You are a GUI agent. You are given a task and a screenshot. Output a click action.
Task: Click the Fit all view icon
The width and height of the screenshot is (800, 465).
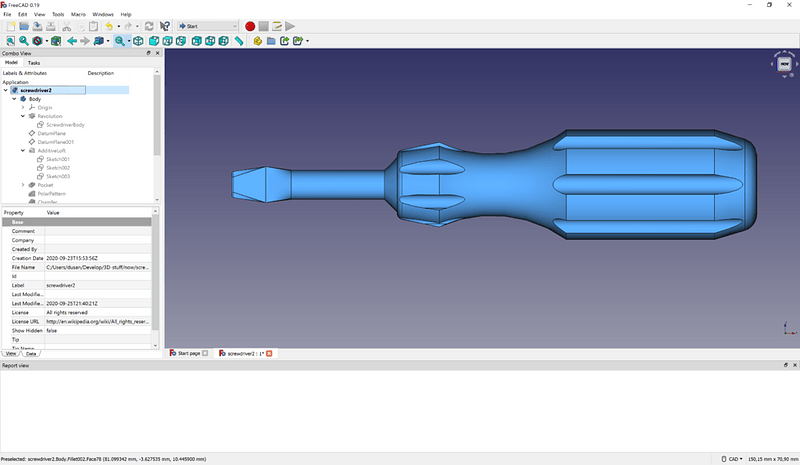(10, 41)
